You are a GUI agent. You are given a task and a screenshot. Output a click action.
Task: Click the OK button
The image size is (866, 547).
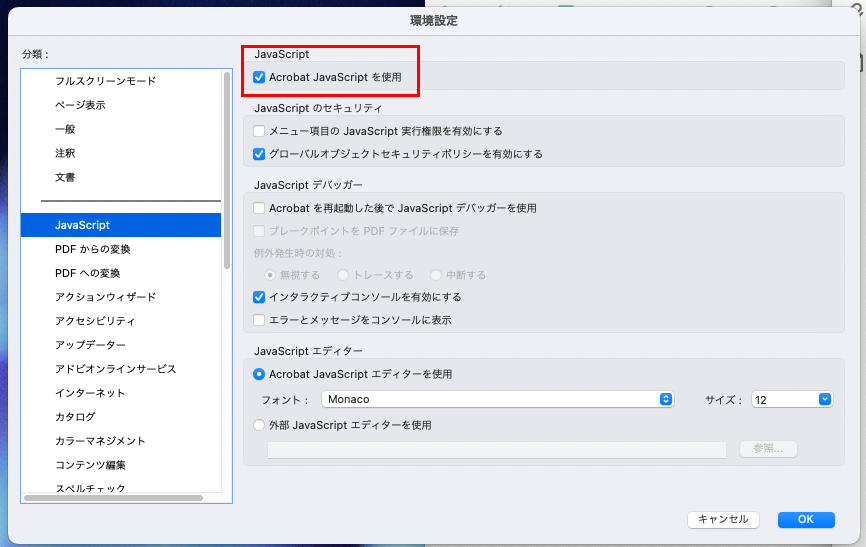click(x=805, y=519)
